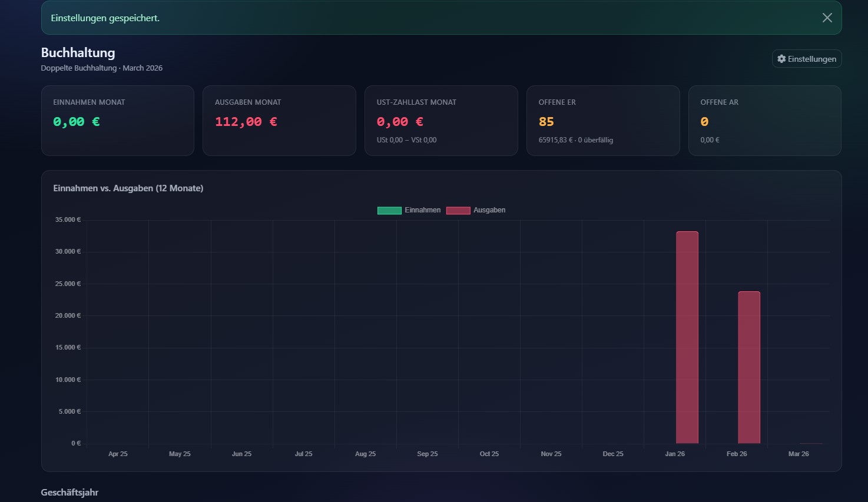Click the 'Ausgaben' legend label
Screen dimensions: 868x502
point(489,210)
